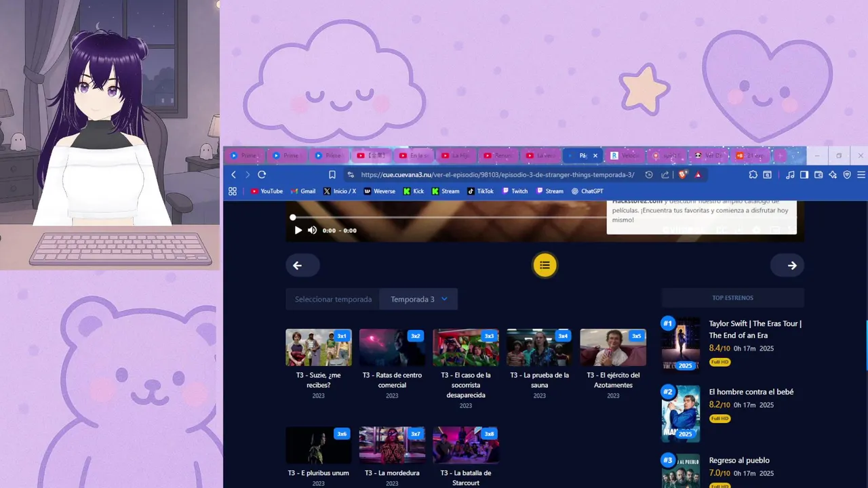This screenshot has height=488, width=868.
Task: Open episode 3x5 thumbnail El ejército del Azotamentes
Action: click(x=613, y=348)
